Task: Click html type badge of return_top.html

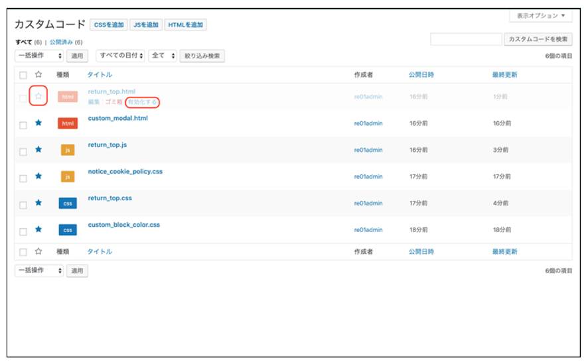Action: (68, 97)
